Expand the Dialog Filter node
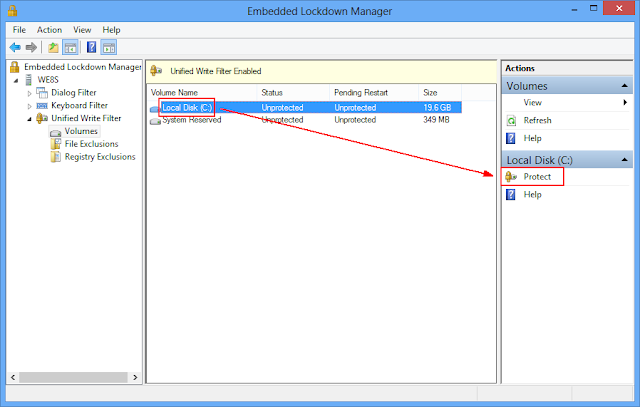The image size is (640, 407). point(29,93)
